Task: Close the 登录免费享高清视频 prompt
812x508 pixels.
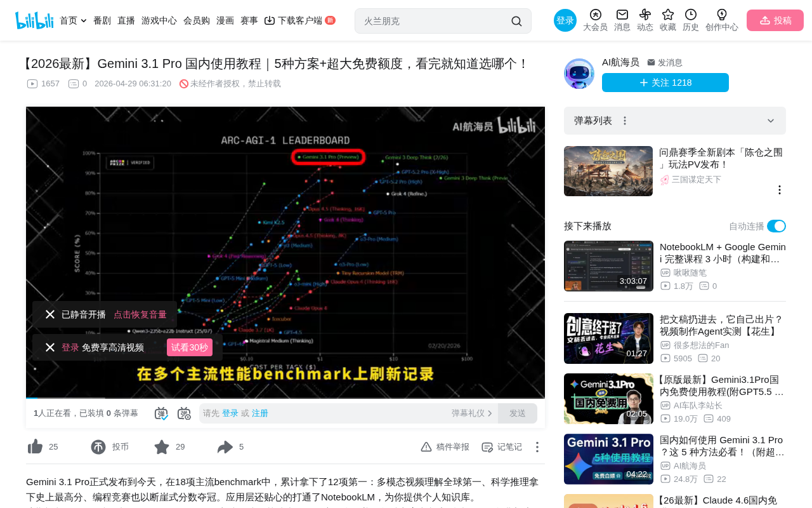Action: pyautogui.click(x=50, y=347)
